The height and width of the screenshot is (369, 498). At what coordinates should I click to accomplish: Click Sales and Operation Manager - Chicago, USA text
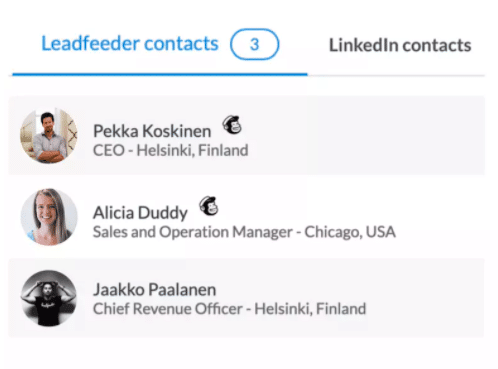pyautogui.click(x=244, y=232)
